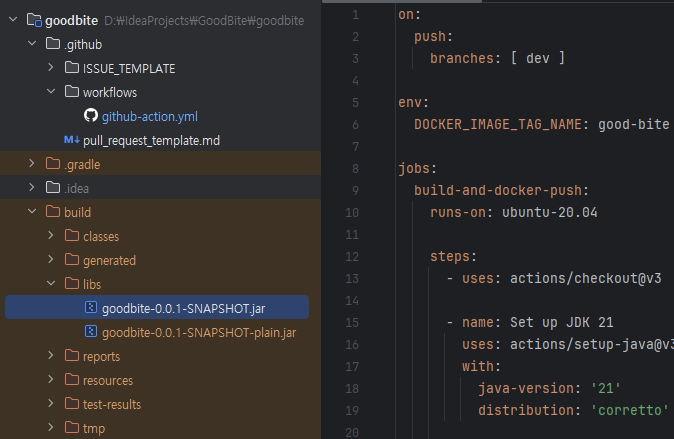
Task: Click the DOCKER_IMAGE_TAG_NAME key in the editor
Action: click(x=497, y=124)
